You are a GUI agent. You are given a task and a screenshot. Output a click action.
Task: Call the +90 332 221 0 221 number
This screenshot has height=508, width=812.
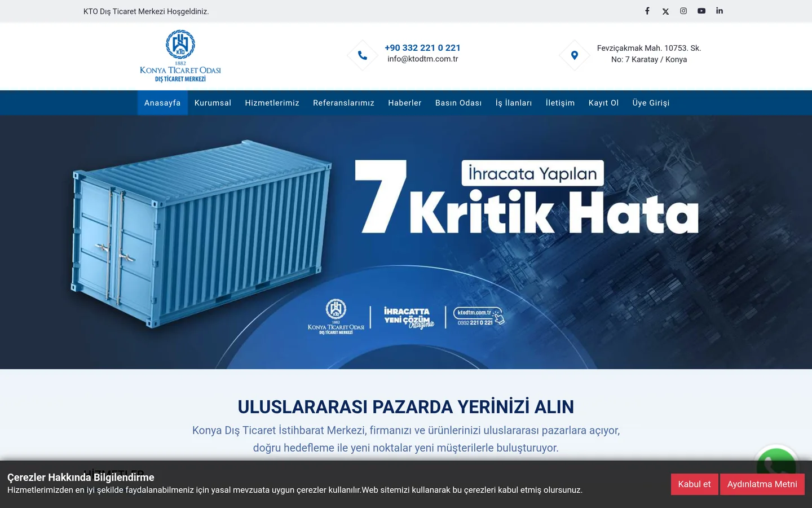click(422, 48)
